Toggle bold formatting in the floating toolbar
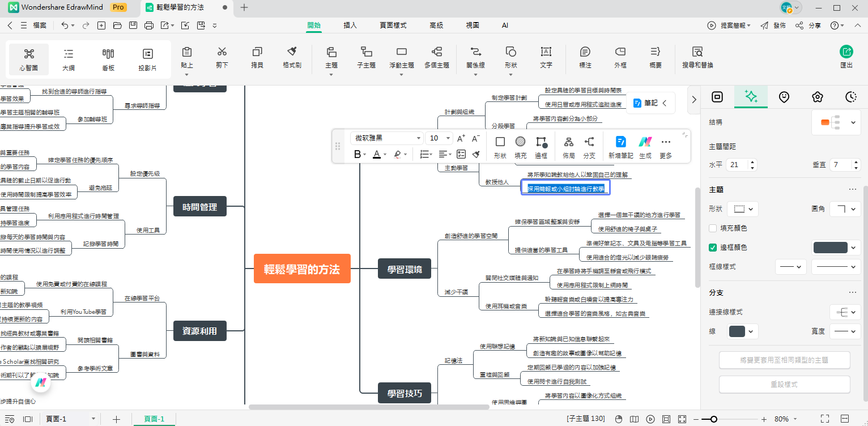This screenshot has width=868, height=426. (357, 154)
